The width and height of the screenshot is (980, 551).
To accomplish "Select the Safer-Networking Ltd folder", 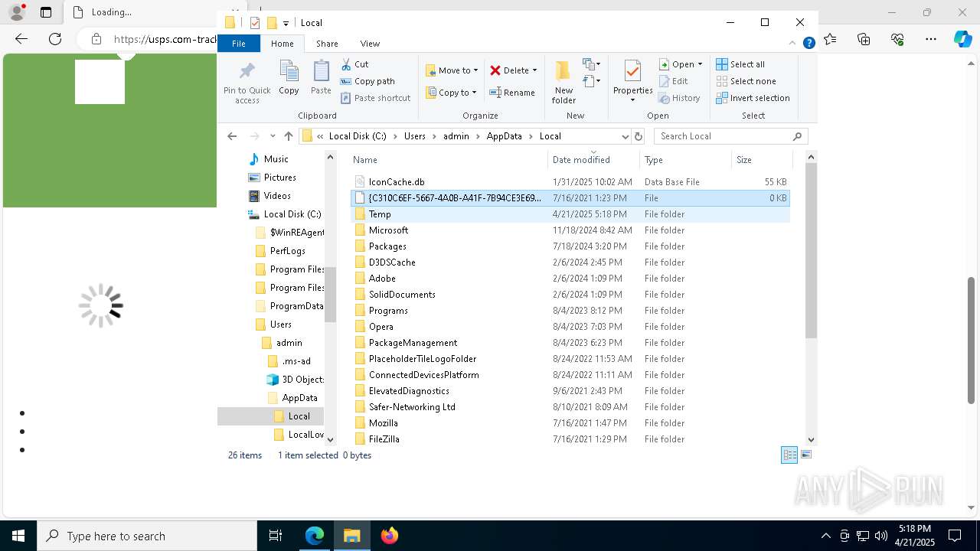I will click(570, 407).
